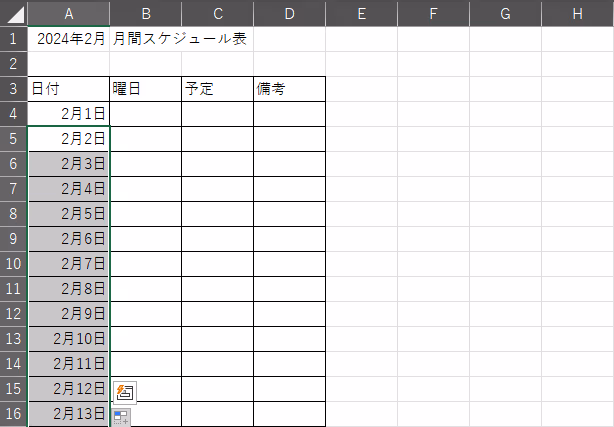Image resolution: width=614 pixels, height=427 pixels.
Task: Select the 2月1日 cell
Action: pos(69,114)
